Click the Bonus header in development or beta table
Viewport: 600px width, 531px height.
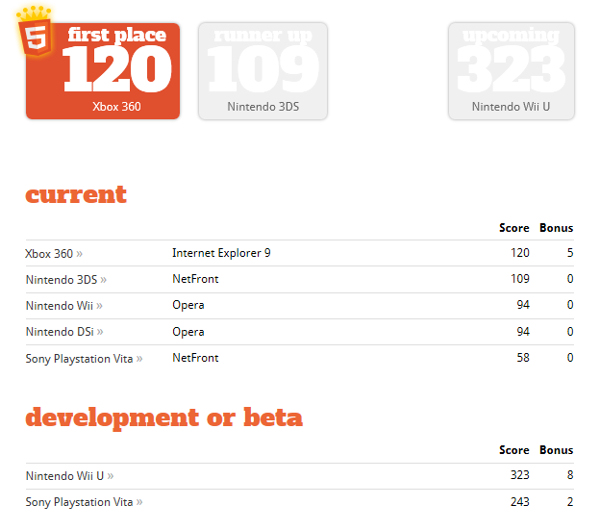(x=556, y=450)
